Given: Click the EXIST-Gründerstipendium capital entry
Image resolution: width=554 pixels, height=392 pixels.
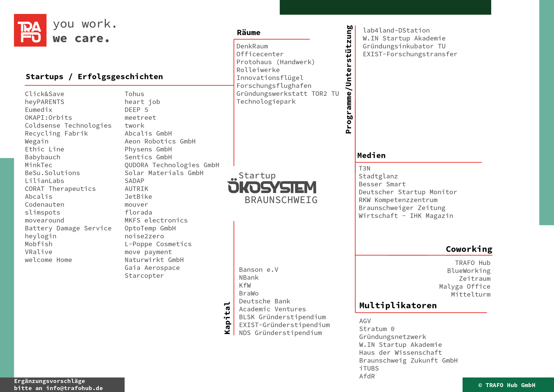Looking at the screenshot, I should click(284, 325).
